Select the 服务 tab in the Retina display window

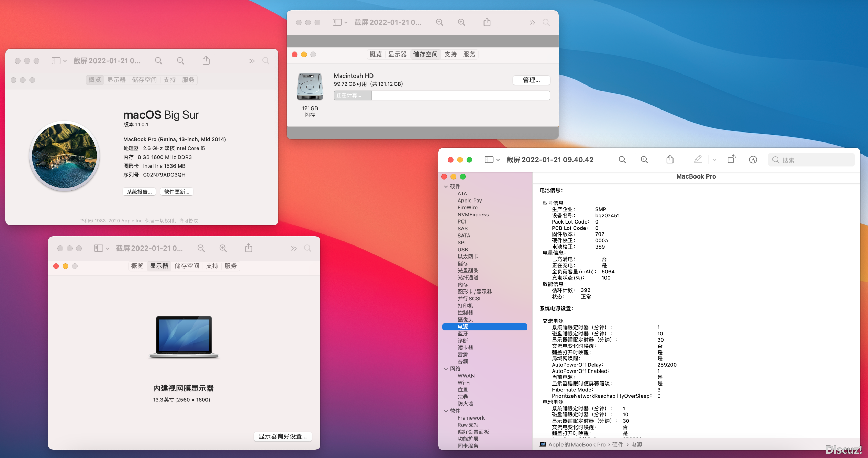point(231,266)
